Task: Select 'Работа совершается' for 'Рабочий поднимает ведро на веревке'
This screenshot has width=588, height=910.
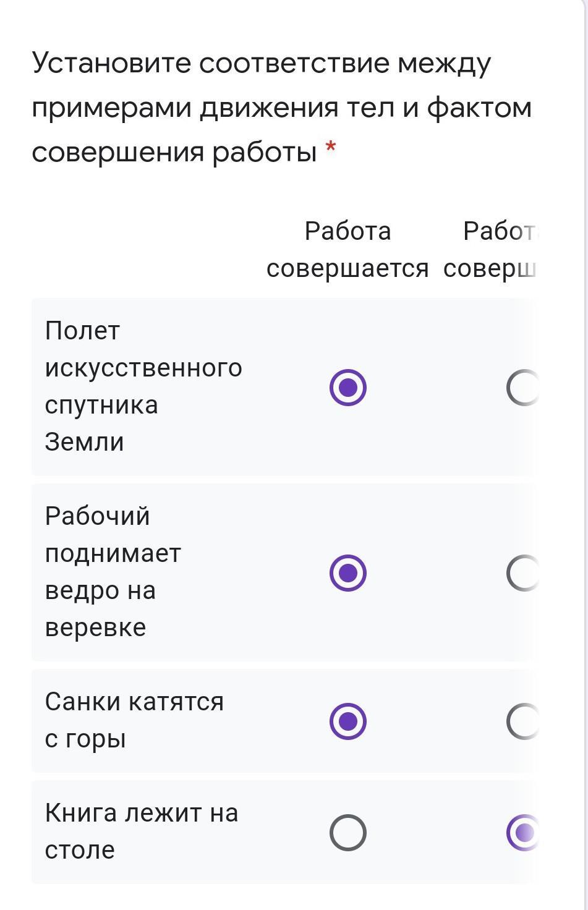Action: (348, 573)
